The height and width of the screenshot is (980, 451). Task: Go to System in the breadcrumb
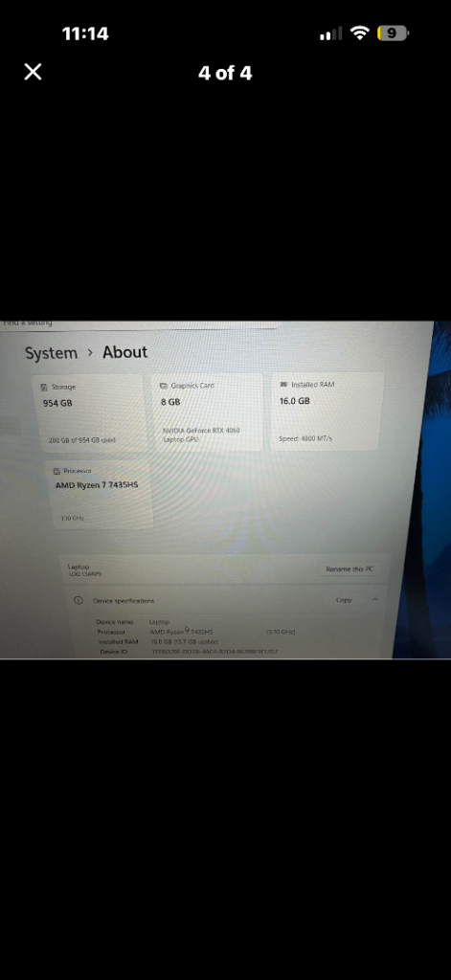[52, 353]
